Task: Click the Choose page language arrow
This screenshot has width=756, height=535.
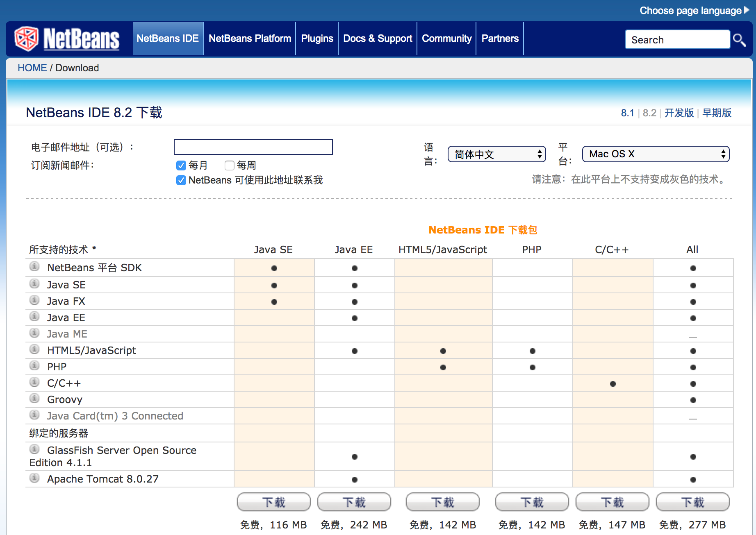Action: 747,10
